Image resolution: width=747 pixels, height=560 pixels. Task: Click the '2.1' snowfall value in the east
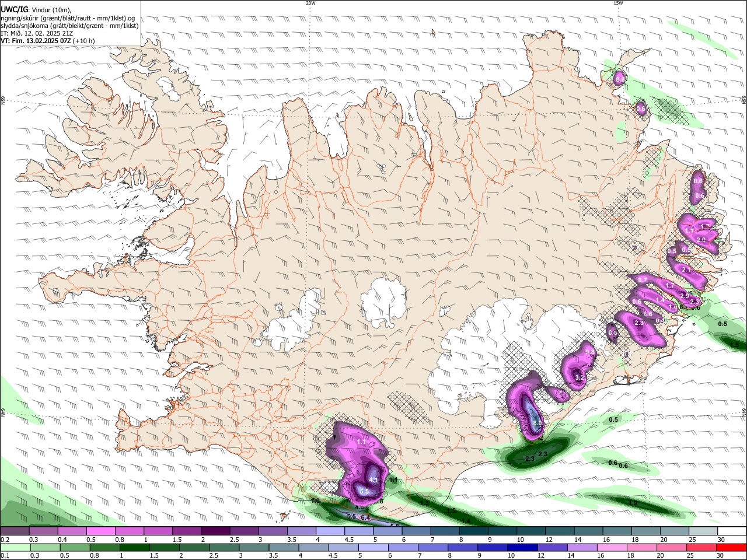click(686, 270)
